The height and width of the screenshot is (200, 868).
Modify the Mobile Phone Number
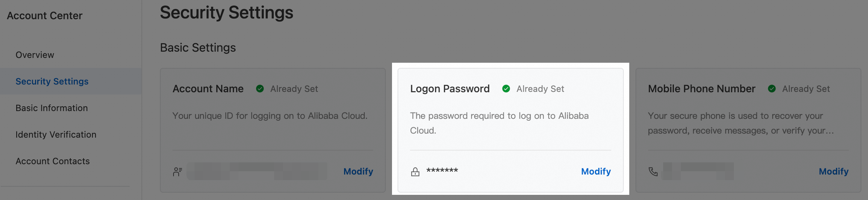pyautogui.click(x=833, y=172)
